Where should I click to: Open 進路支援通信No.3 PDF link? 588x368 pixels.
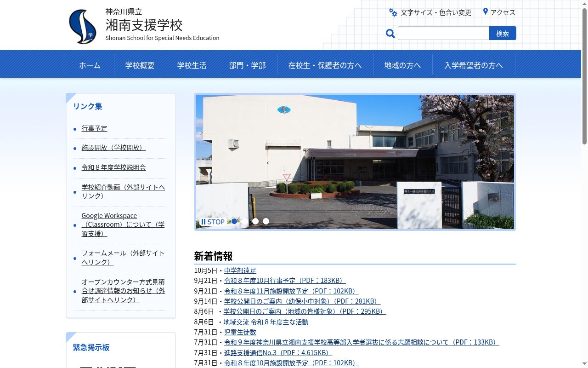pos(278,353)
